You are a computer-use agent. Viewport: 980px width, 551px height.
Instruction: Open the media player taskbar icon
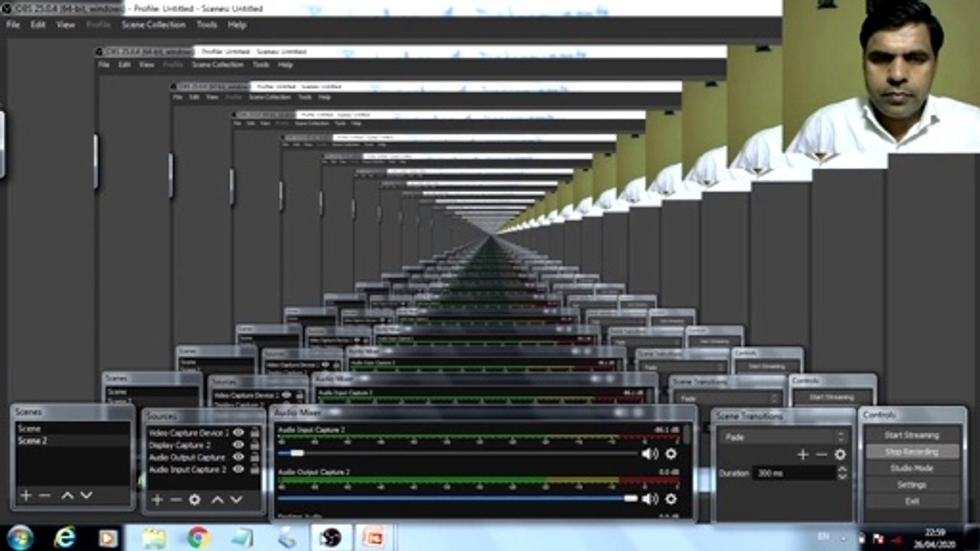coord(108,538)
